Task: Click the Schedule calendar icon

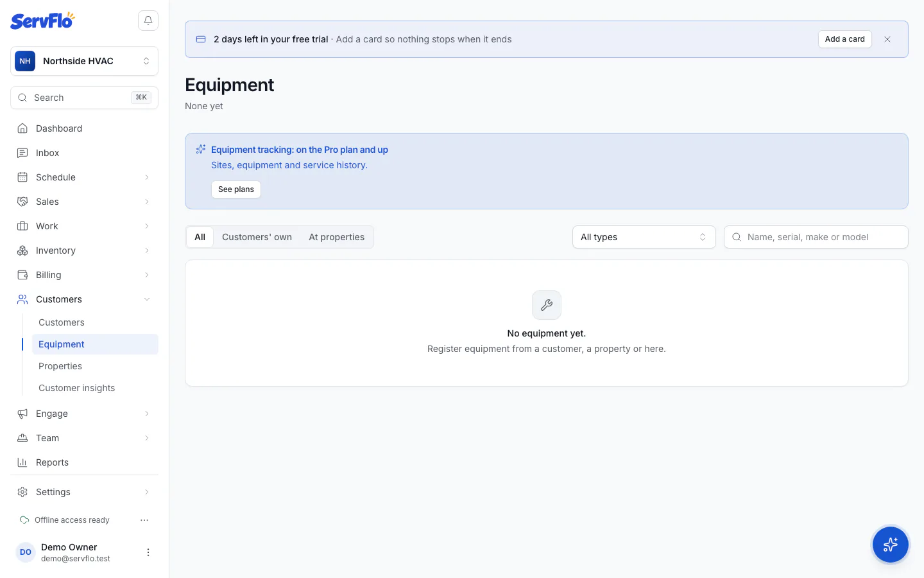Action: 22,177
